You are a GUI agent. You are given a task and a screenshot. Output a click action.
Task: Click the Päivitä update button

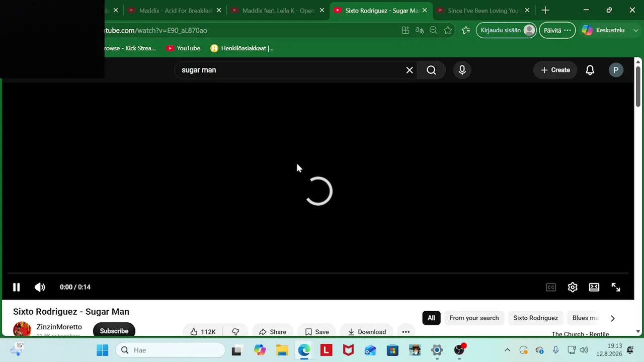pos(557,30)
